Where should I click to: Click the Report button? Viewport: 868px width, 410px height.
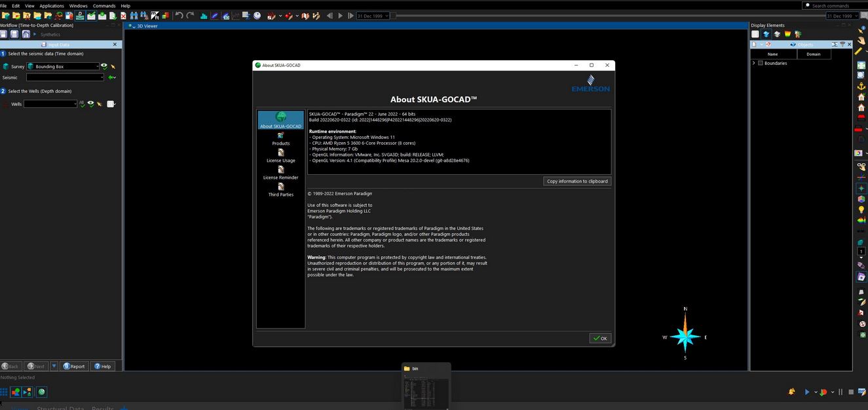click(74, 366)
